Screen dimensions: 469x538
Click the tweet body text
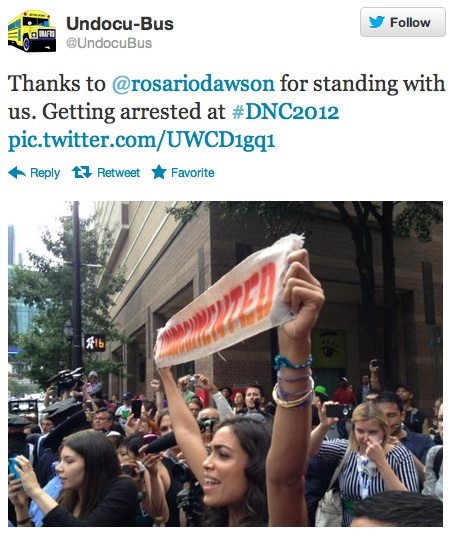(226, 112)
